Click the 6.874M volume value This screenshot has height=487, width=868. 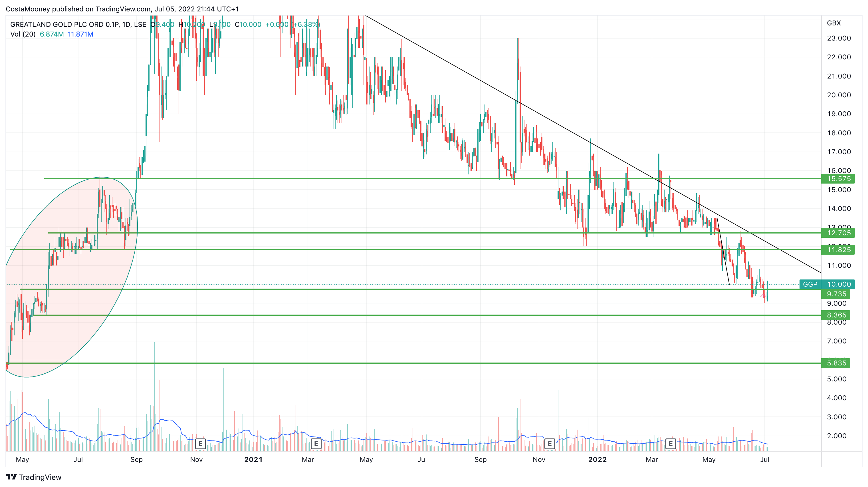(x=52, y=34)
